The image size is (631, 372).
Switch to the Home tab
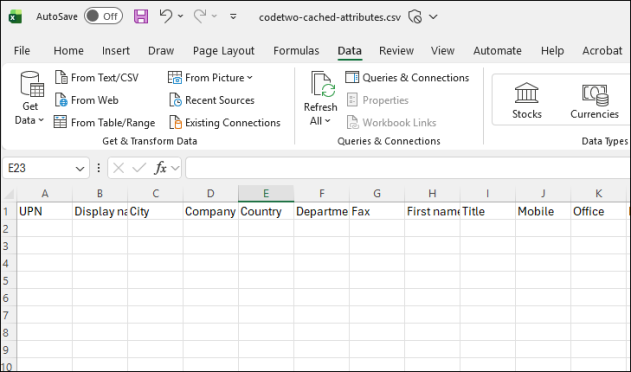(x=68, y=51)
